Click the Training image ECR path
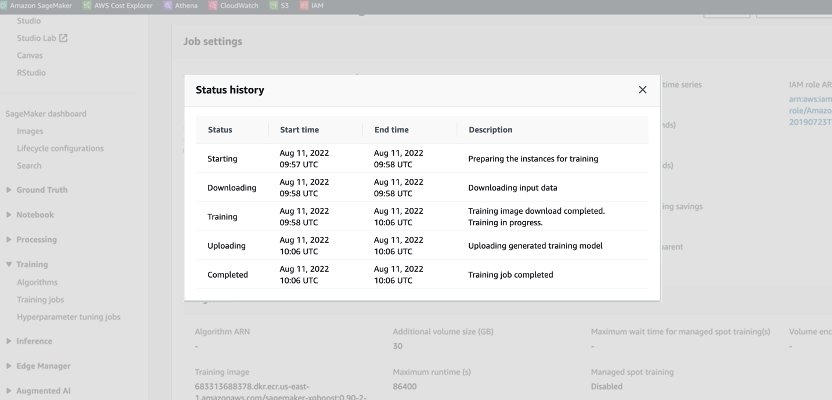The width and height of the screenshot is (832, 400). 282,392
